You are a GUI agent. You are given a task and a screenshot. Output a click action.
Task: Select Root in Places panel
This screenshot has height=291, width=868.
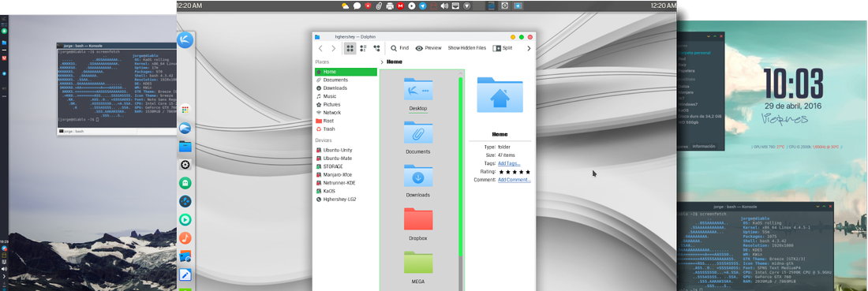tap(346, 121)
